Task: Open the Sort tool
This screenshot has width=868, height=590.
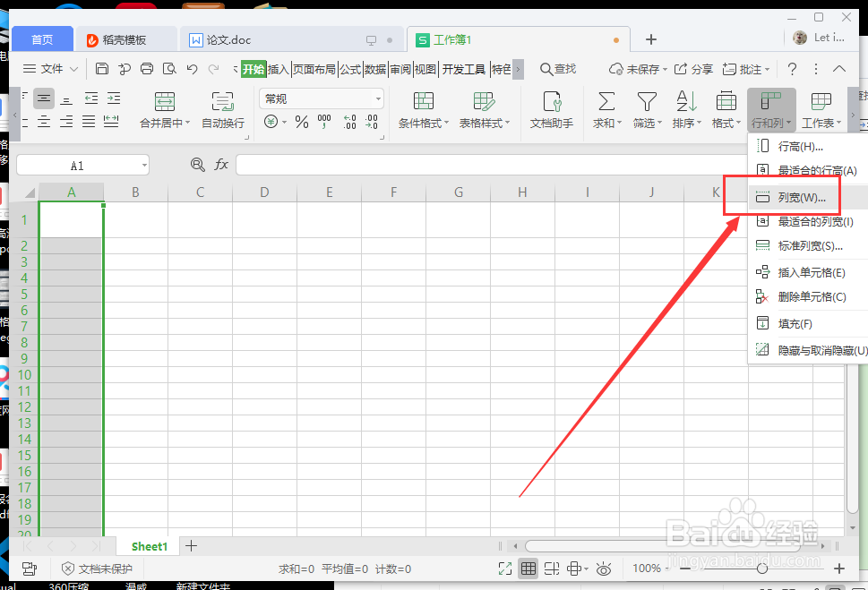Action: pos(687,109)
